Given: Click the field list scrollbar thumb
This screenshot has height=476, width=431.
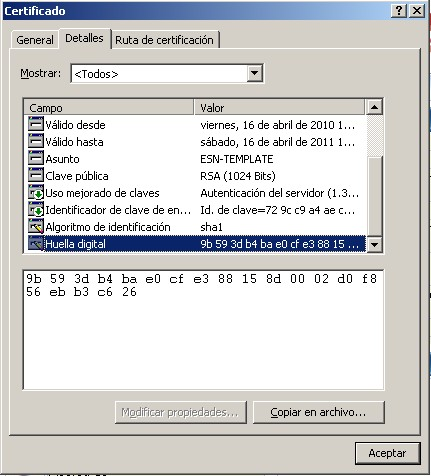Looking at the screenshot, I should [x=374, y=197].
